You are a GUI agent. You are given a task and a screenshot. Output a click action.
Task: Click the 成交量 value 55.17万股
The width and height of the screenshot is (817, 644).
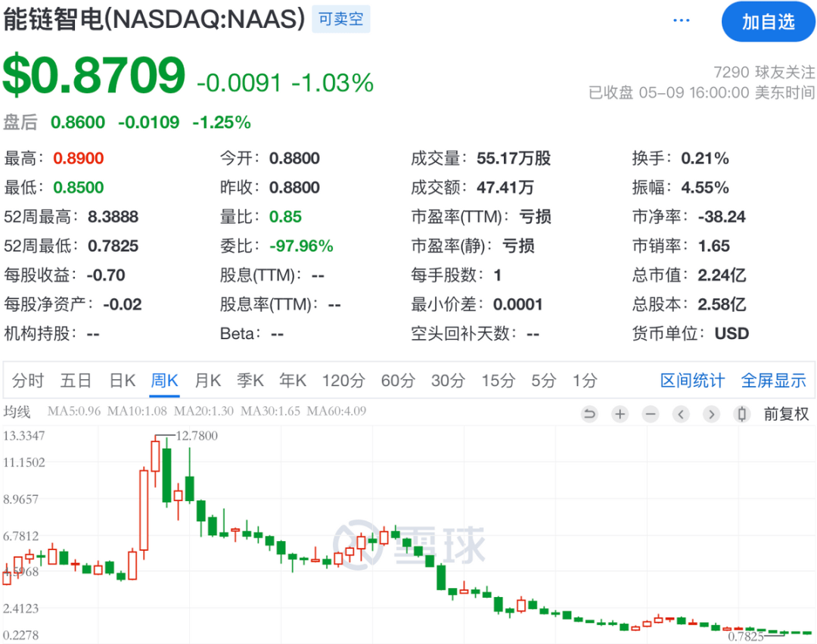pyautogui.click(x=514, y=158)
